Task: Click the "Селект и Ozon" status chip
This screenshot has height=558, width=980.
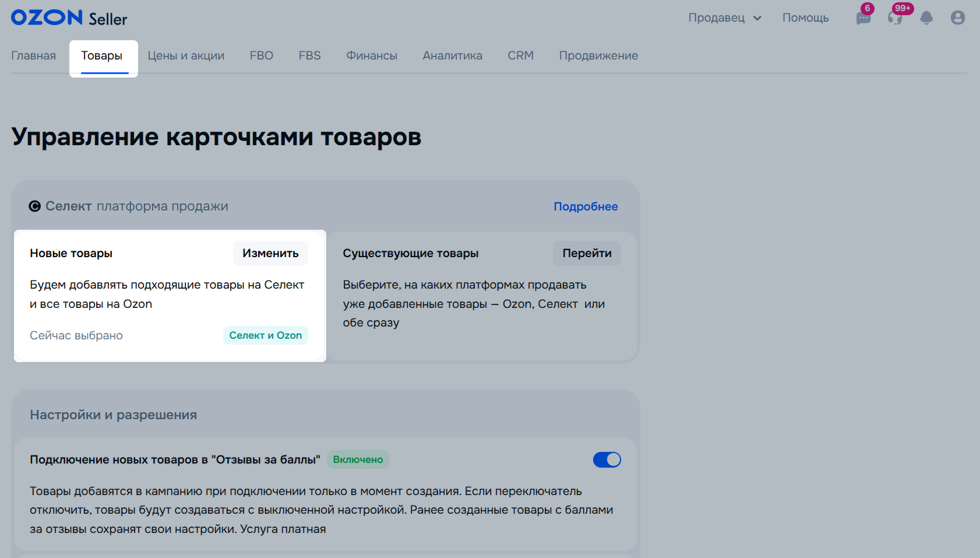Action: point(265,336)
